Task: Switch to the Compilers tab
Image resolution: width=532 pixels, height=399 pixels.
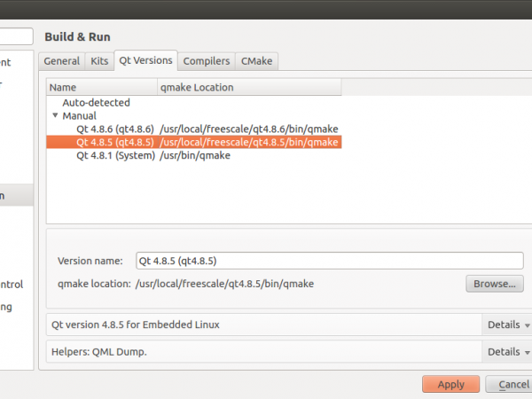Action: click(x=207, y=61)
